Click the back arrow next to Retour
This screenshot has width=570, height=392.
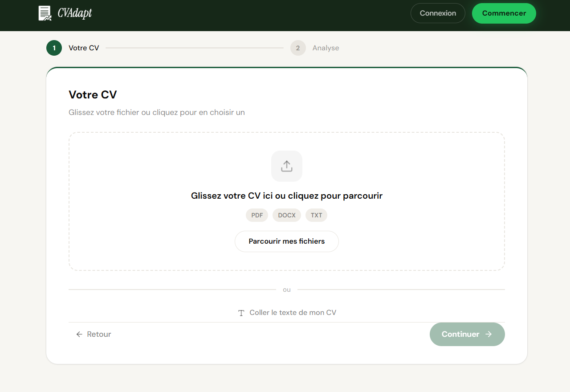point(79,334)
